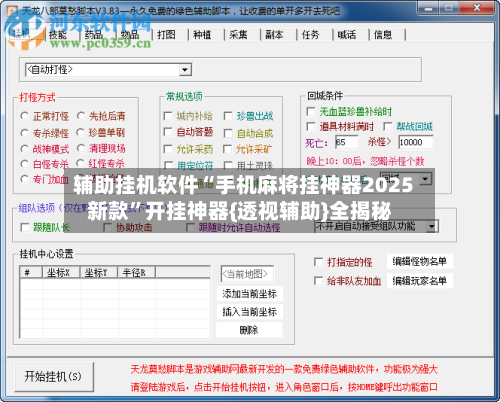Expand the <自动打怪> mode dropdown
Screen dimensions: 500x402
click(x=184, y=70)
